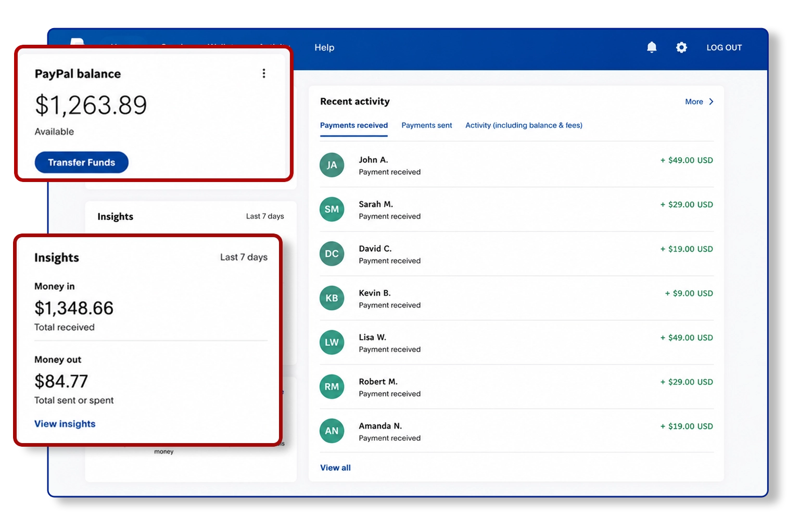The height and width of the screenshot is (532, 800).
Task: Click the Transfer Funds button
Action: [81, 162]
